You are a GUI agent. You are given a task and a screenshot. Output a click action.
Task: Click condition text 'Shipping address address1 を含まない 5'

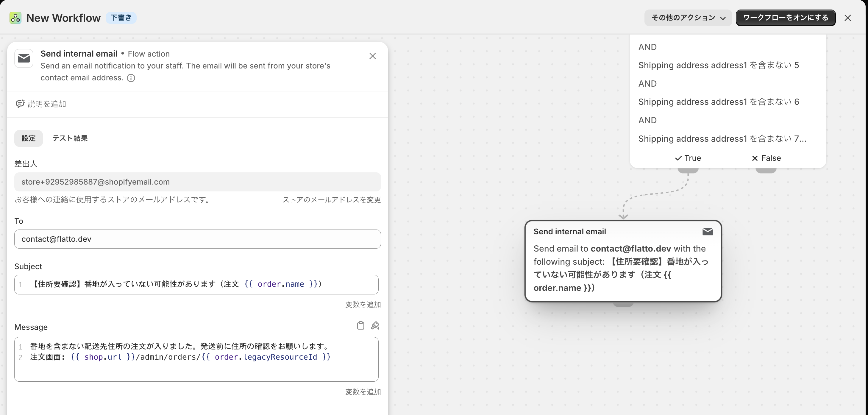tap(718, 65)
